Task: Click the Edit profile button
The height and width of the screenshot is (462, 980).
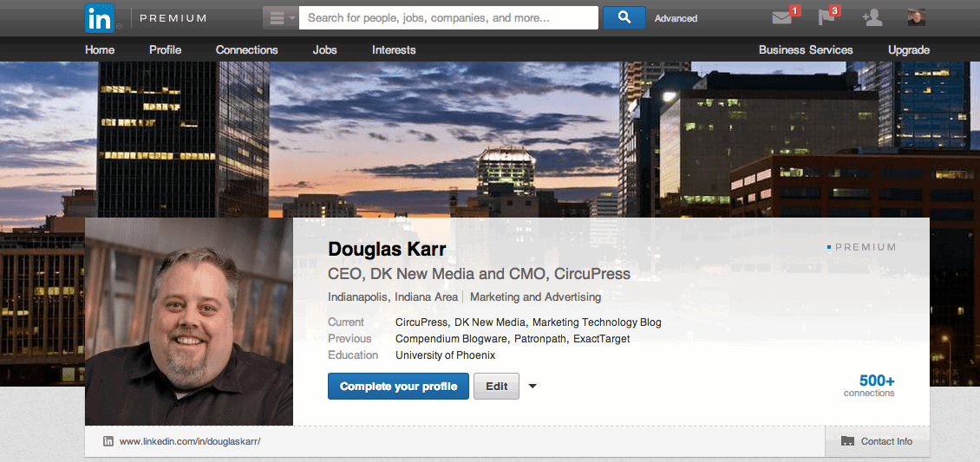Action: (496, 387)
